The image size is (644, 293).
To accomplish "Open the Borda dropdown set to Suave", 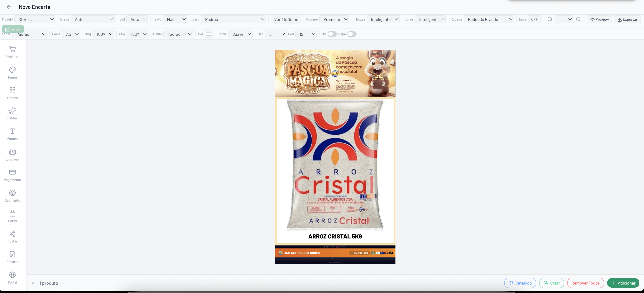I will (240, 34).
